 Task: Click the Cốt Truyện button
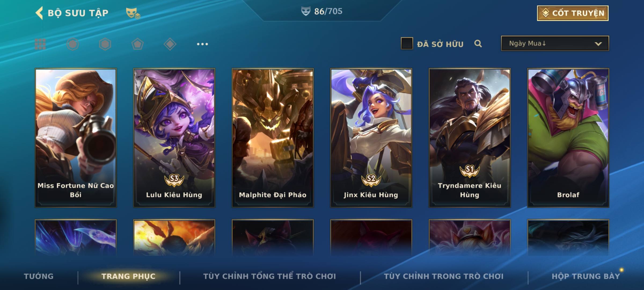[573, 13]
